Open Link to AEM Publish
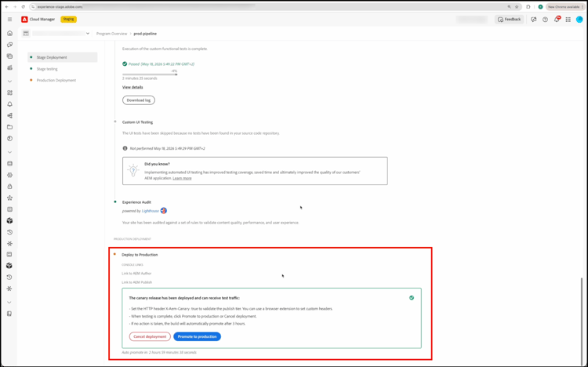588x367 pixels. [137, 282]
